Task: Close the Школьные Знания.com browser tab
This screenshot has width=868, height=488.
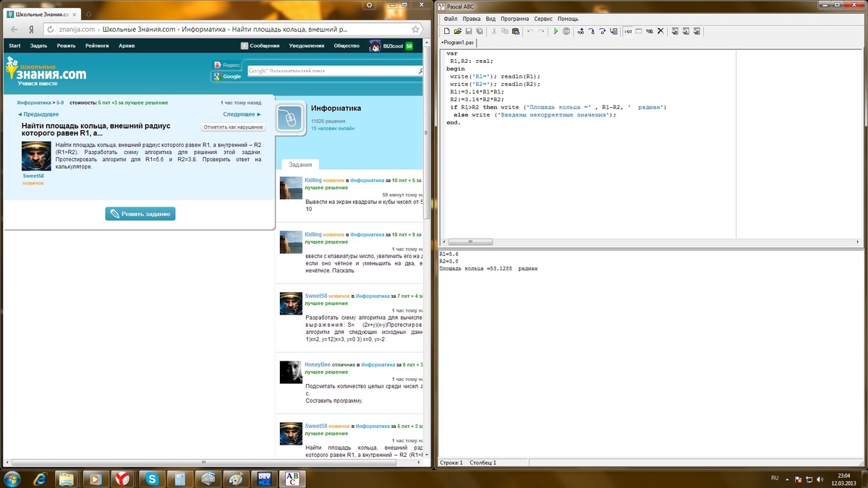Action: tap(75, 14)
